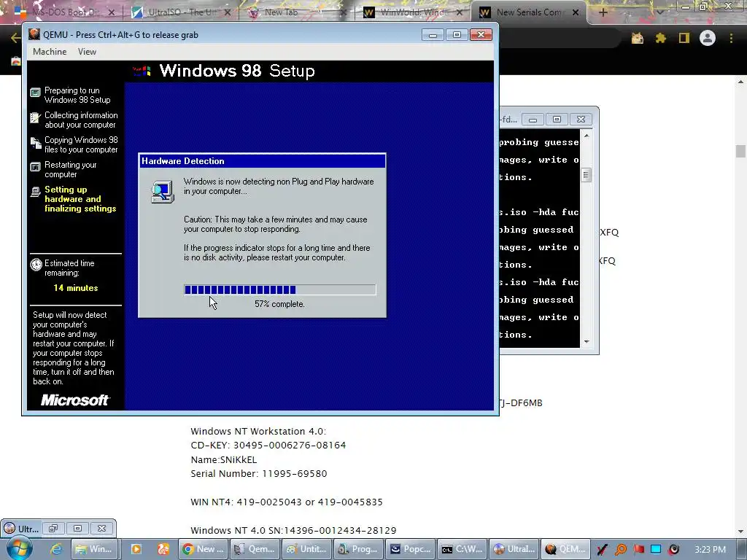Open the Chrome profile avatar
The image size is (747, 560).
click(708, 38)
